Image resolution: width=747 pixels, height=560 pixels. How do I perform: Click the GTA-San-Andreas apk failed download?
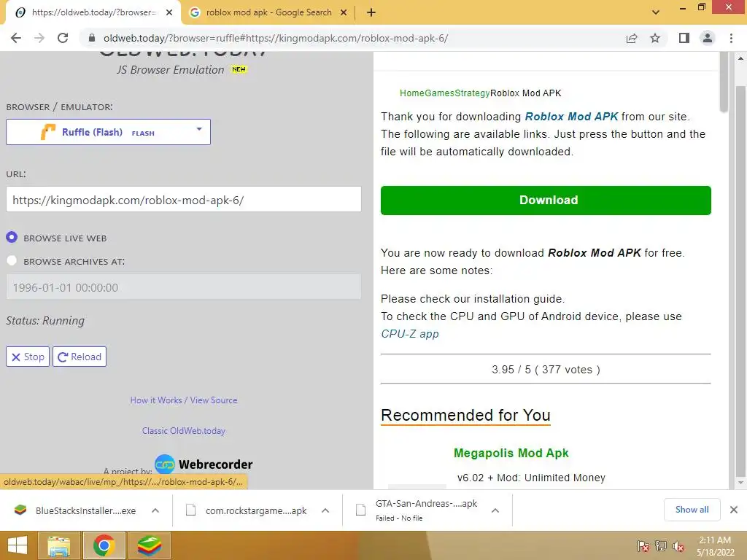pyautogui.click(x=418, y=510)
